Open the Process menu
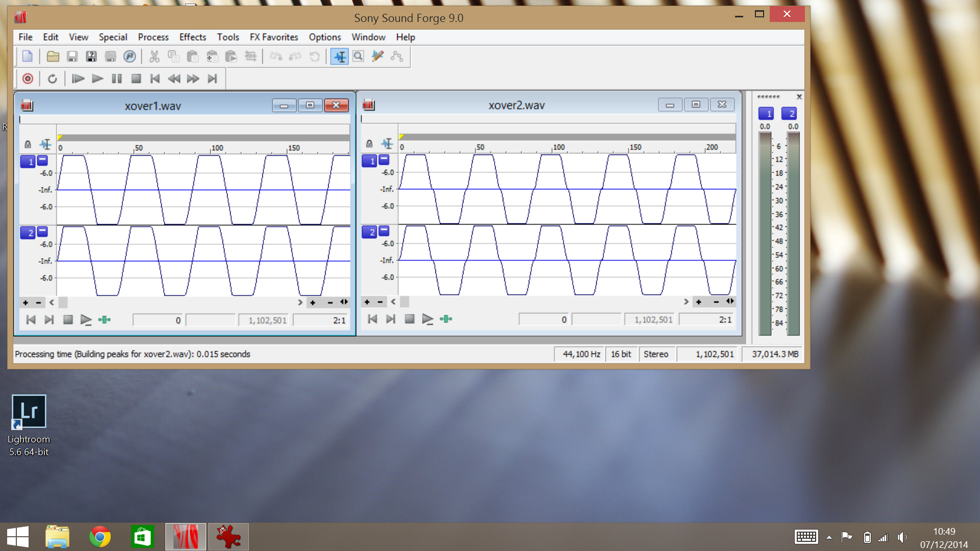This screenshot has width=980, height=551. click(153, 37)
